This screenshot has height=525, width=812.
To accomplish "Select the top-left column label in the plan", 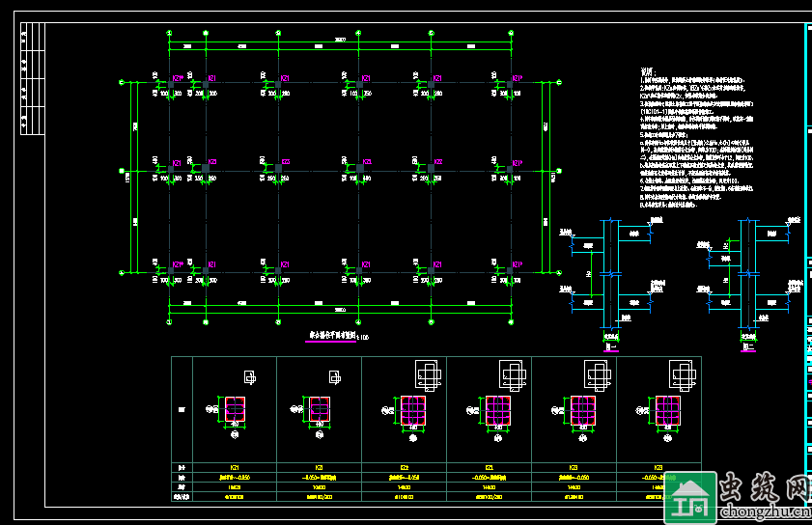I will 178,78.
